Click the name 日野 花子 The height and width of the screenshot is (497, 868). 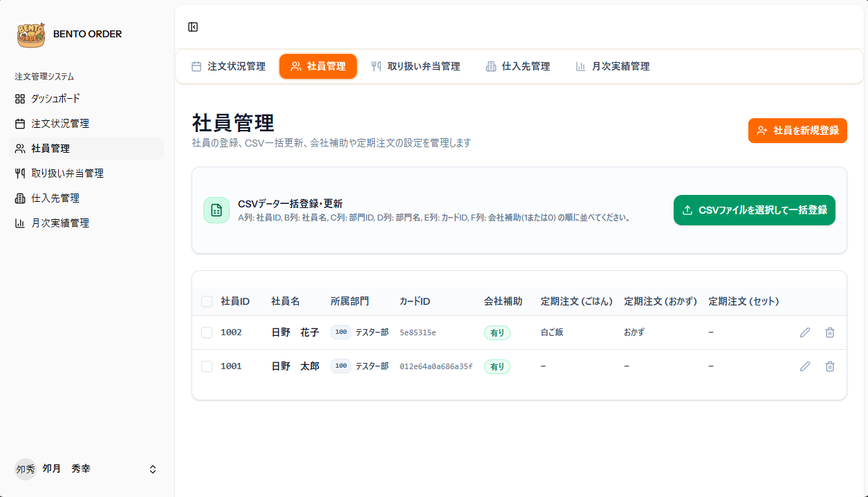point(295,332)
